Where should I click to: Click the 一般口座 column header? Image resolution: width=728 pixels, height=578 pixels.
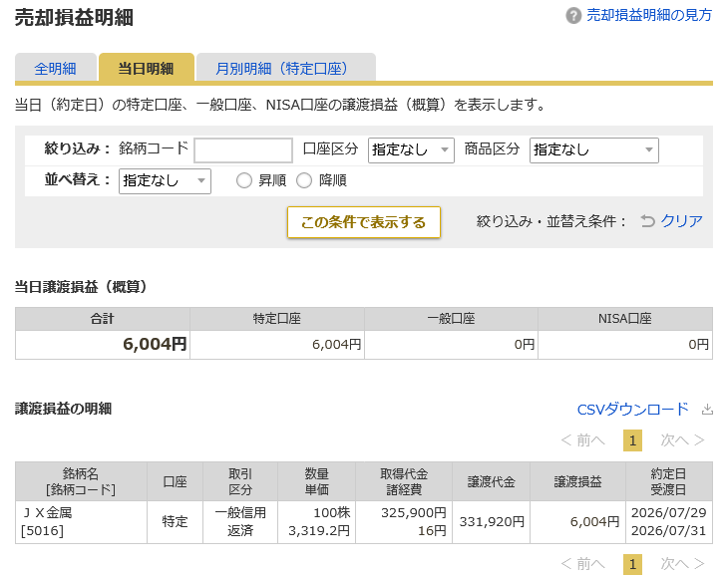tap(452, 319)
